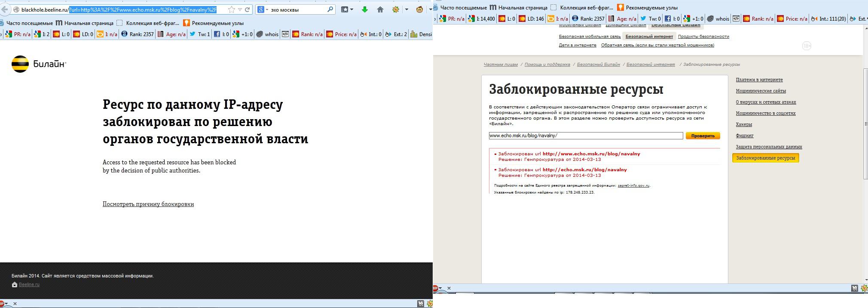The image size is (868, 308).
Task: Click Twitter 'Tw: 1' in left SEO bar
Action: (x=199, y=34)
